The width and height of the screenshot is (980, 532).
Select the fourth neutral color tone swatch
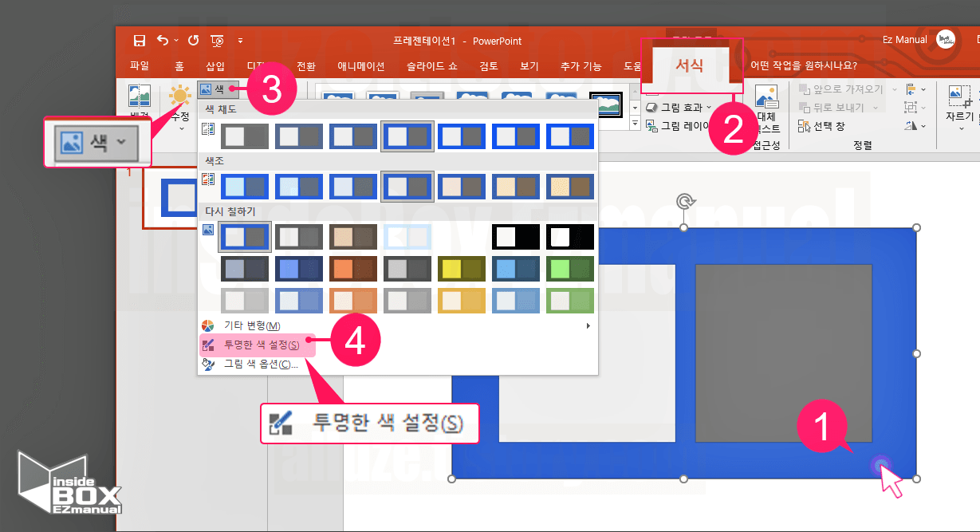407,187
